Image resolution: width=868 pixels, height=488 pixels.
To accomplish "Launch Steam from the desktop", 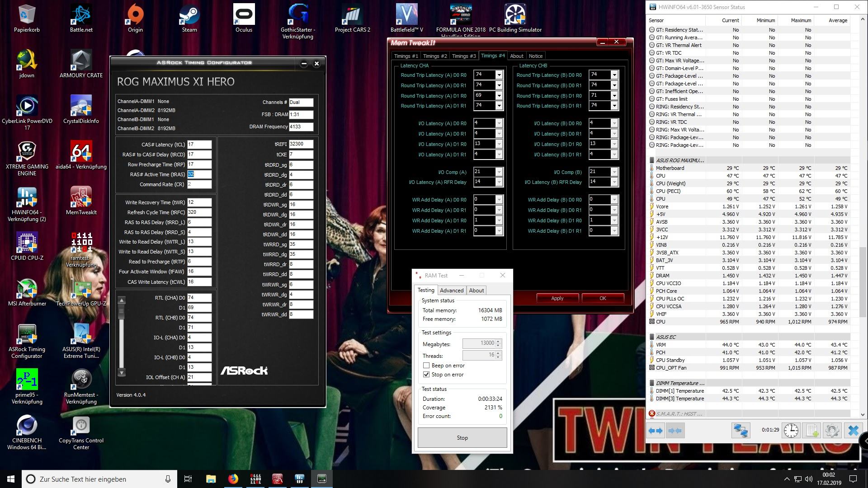I will coord(189,18).
